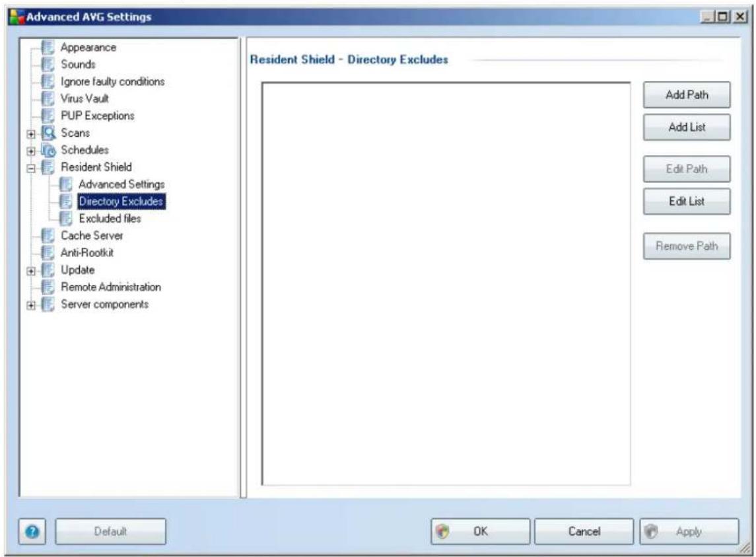Select Appearance in the settings tree
This screenshot has width=756, height=557.
88,48
